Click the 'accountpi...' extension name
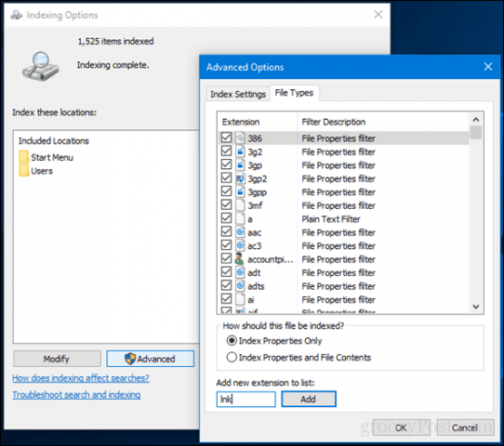The image size is (504, 446). [271, 259]
